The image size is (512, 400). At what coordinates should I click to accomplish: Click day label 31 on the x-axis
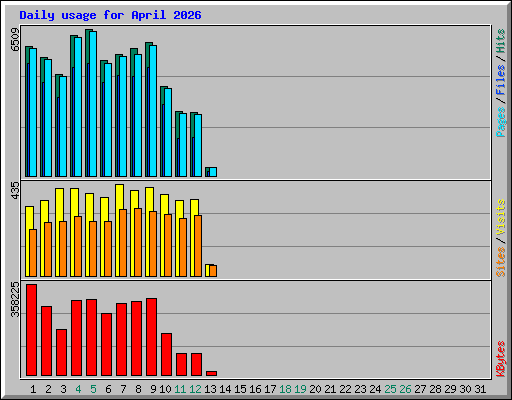point(480,389)
